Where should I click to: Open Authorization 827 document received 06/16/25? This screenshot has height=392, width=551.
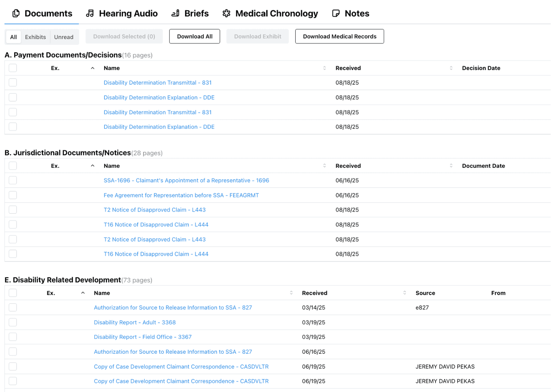tap(173, 352)
